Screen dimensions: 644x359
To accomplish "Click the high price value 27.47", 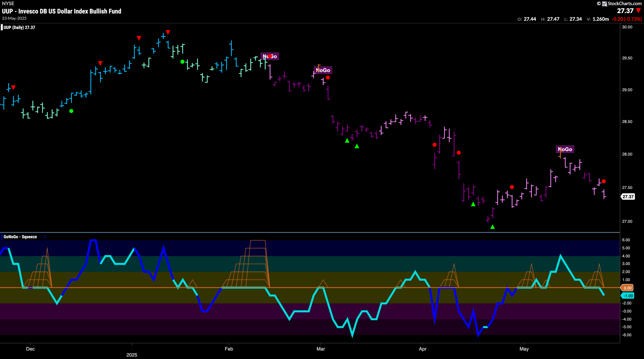I will coord(553,19).
